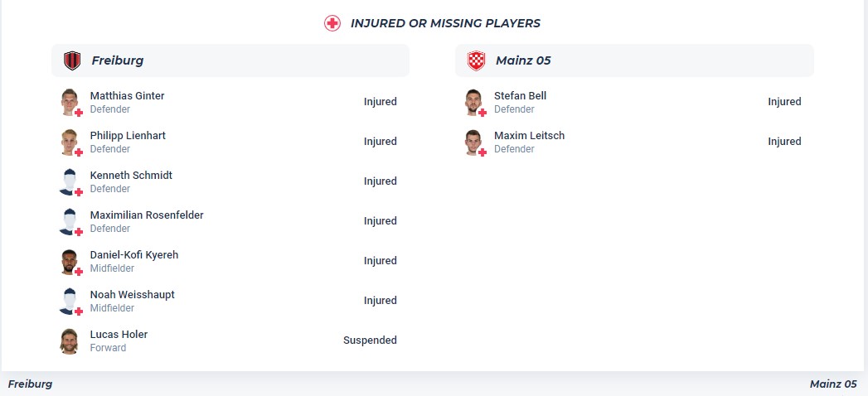Click the Mainz 05 label in bottom bar
The height and width of the screenshot is (396, 868).
832,384
